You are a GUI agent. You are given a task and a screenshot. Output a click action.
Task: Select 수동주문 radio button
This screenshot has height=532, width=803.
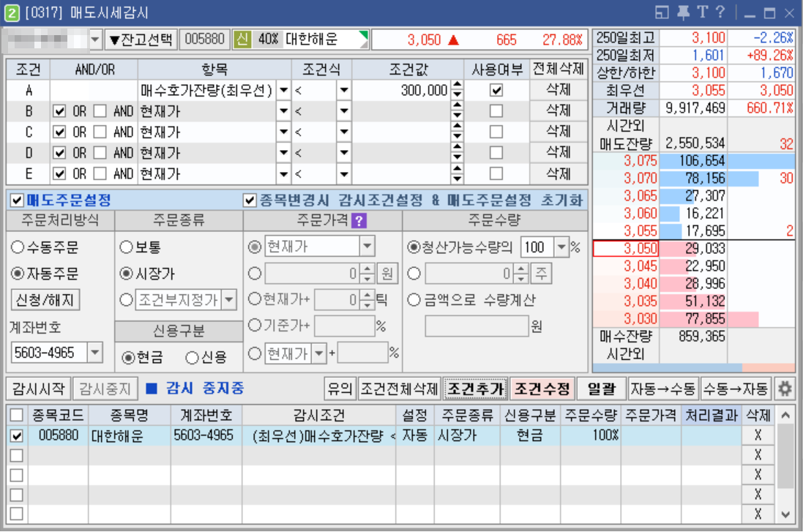[x=18, y=247]
